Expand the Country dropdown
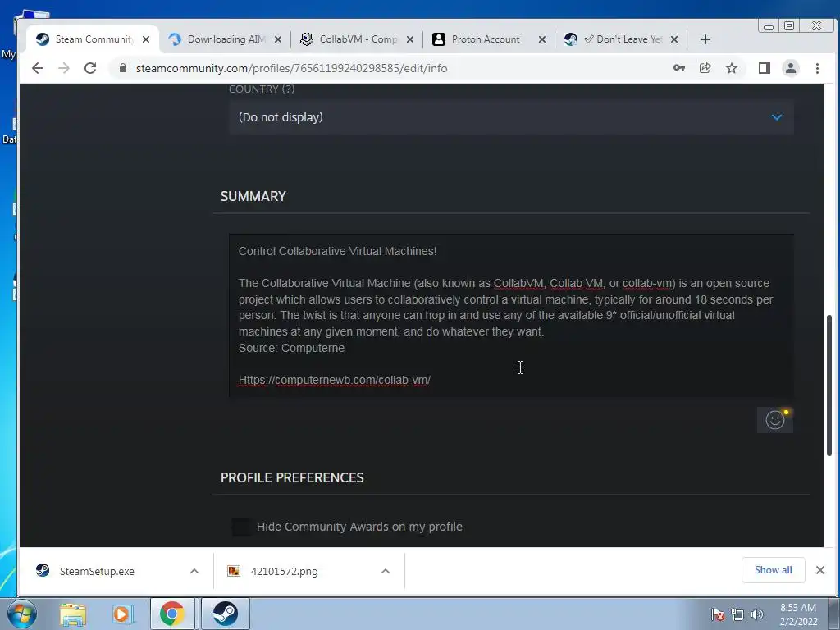Screen dimensions: 840x630 click(x=511, y=117)
